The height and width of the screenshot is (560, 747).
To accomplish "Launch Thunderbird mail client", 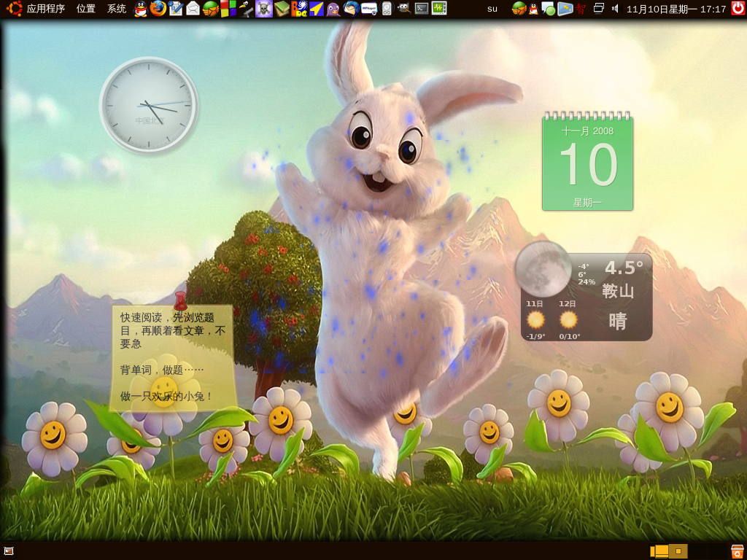I will (x=352, y=9).
